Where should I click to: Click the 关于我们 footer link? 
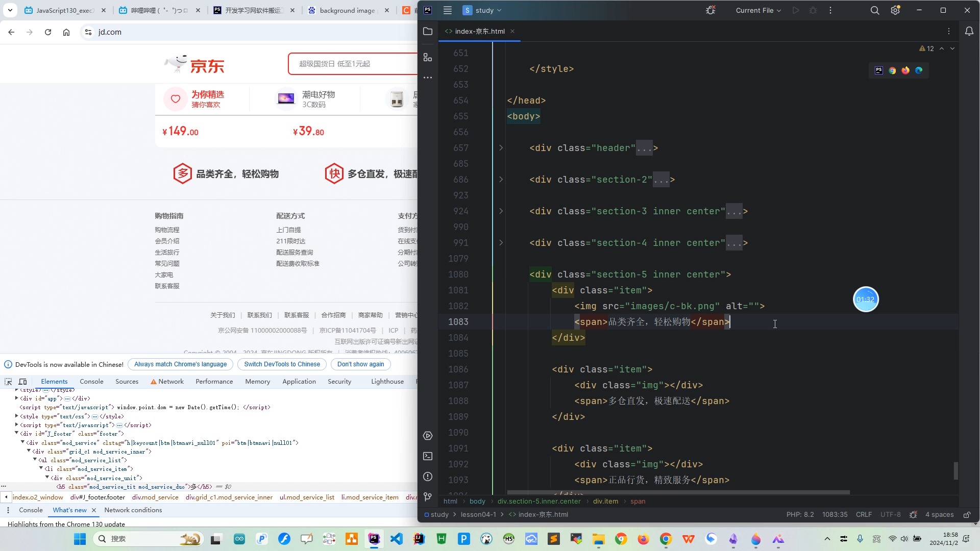click(x=223, y=315)
